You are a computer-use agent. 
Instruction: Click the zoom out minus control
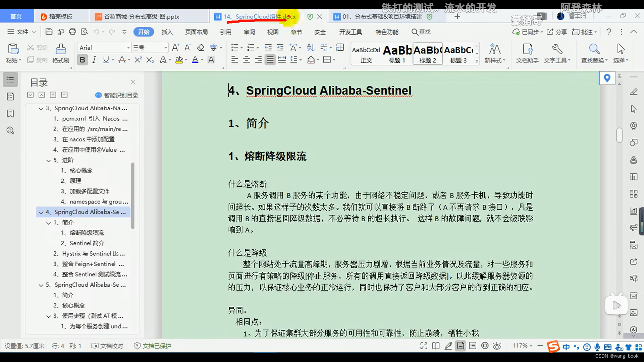[540, 346]
